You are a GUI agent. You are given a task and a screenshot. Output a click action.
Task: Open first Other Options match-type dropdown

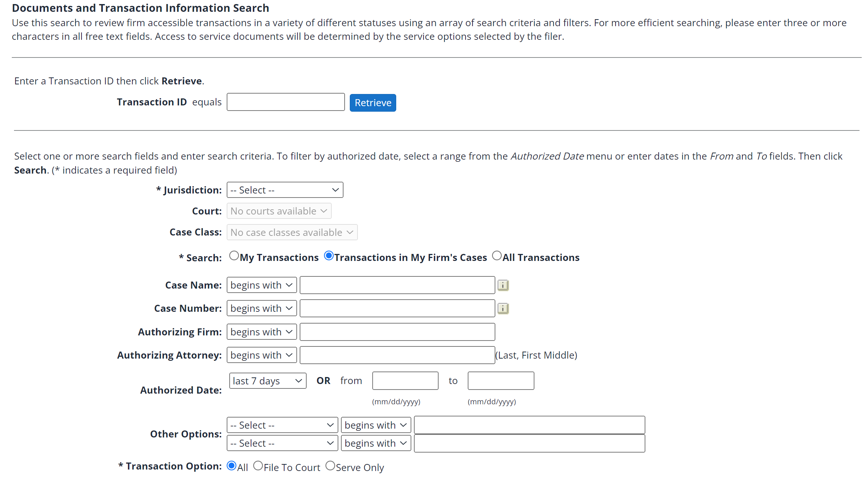376,425
